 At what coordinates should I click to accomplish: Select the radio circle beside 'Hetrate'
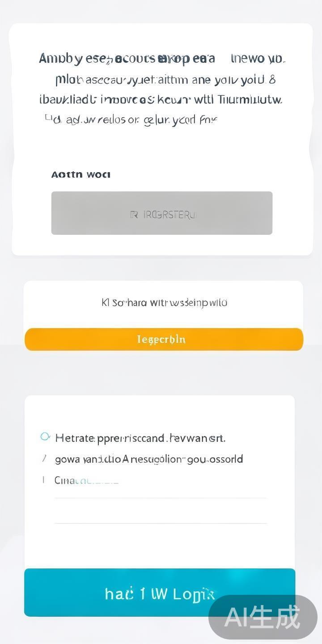[x=45, y=436]
